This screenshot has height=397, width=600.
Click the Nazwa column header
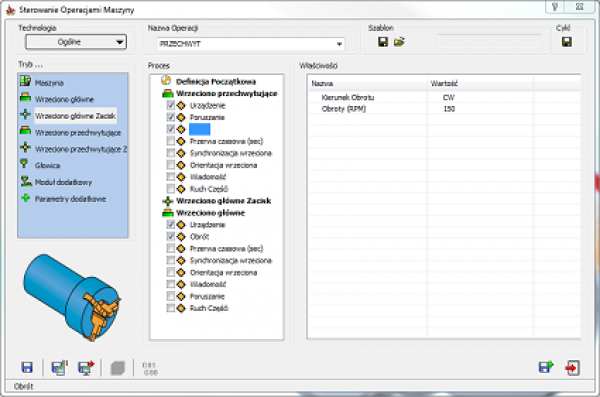coord(367,83)
